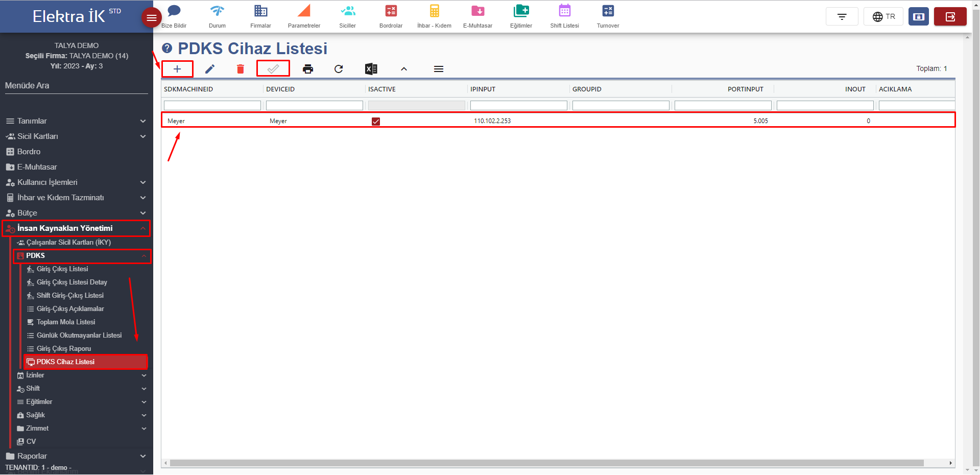
Task: Click the red logout button
Action: (950, 17)
